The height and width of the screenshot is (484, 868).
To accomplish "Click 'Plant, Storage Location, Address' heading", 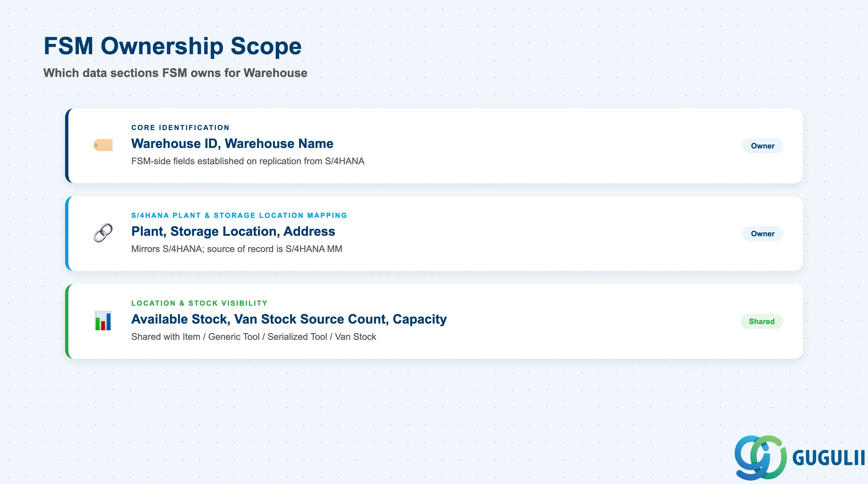I will [233, 231].
